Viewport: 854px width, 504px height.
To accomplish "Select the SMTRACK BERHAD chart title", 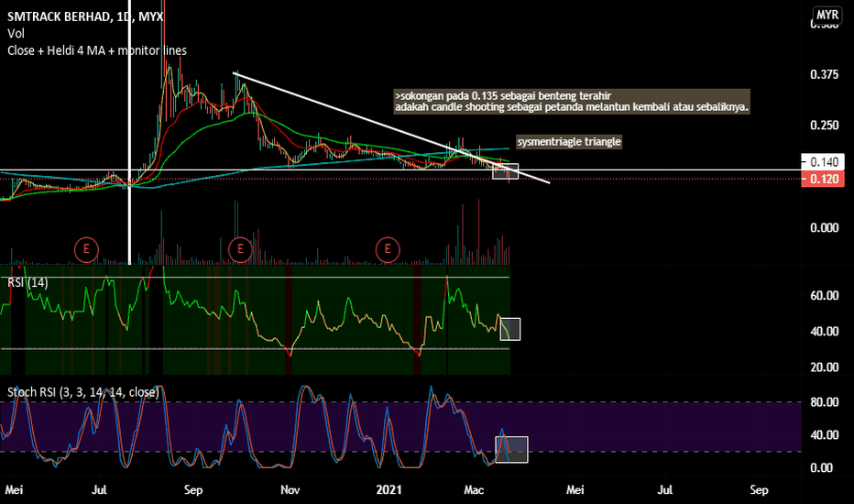I will [x=85, y=16].
